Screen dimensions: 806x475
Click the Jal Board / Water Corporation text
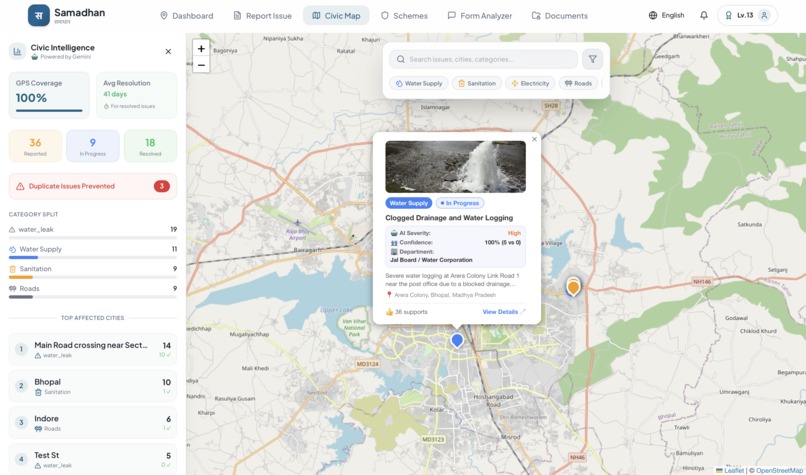pyautogui.click(x=431, y=260)
